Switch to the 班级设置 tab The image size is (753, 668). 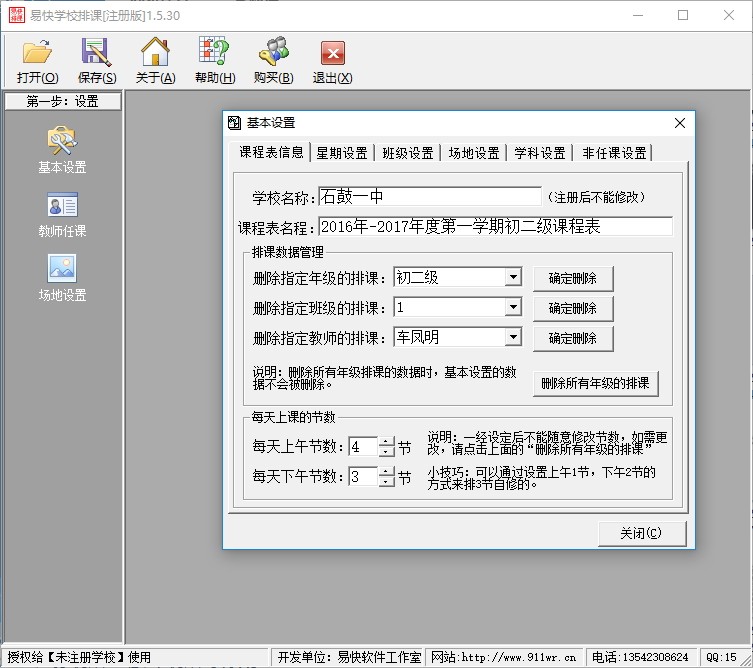click(408, 153)
